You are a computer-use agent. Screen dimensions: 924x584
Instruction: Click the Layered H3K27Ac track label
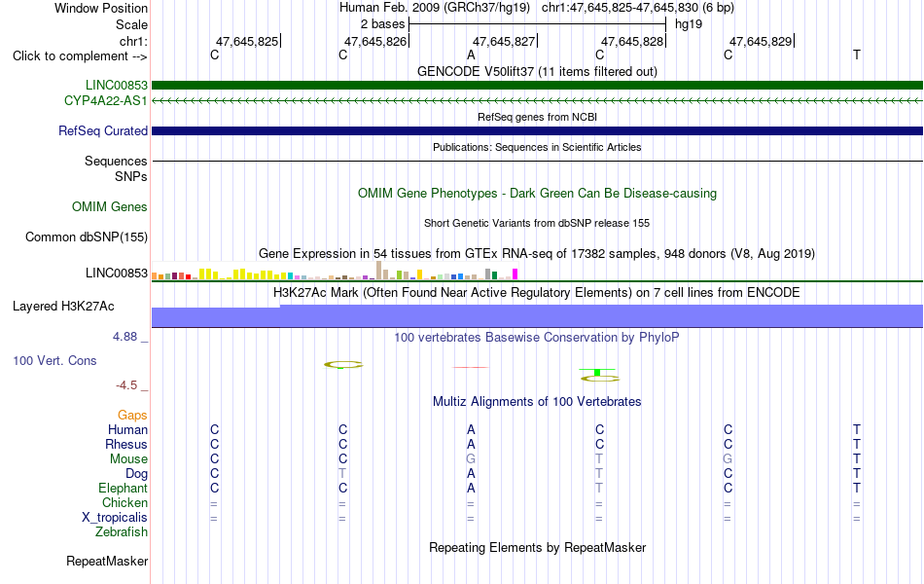[63, 307]
